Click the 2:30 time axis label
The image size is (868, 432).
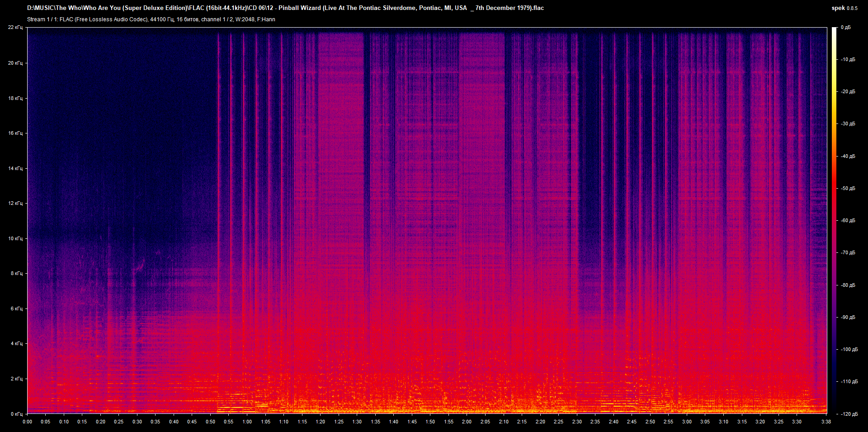(576, 422)
